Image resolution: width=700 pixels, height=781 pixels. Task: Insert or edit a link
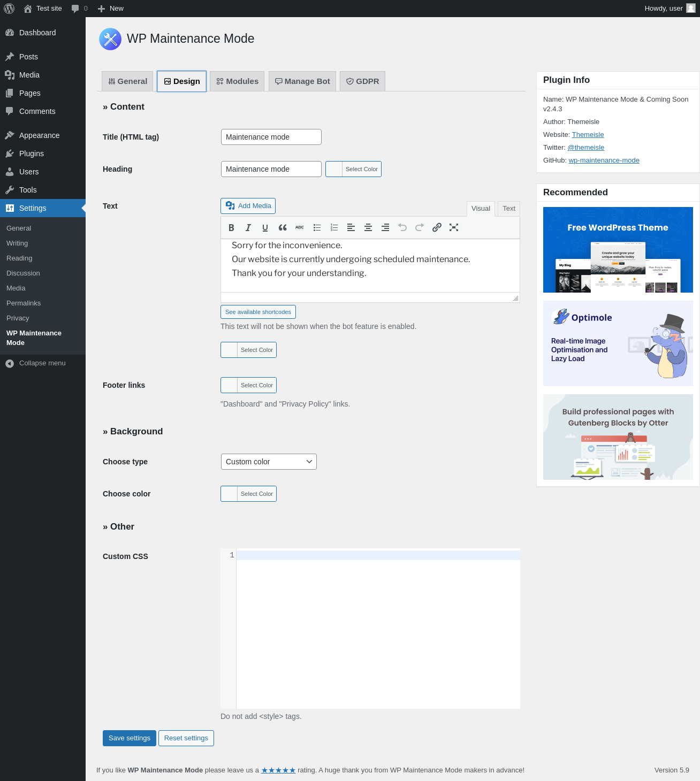coord(437,227)
